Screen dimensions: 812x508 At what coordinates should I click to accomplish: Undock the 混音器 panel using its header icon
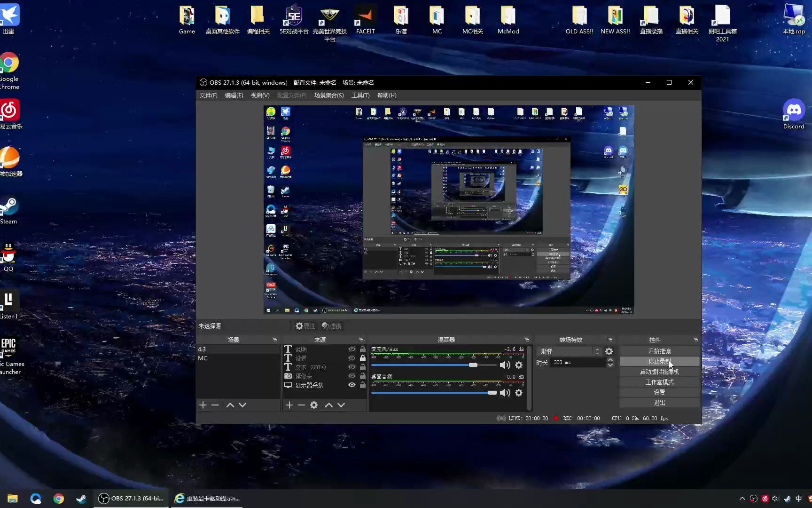click(527, 340)
